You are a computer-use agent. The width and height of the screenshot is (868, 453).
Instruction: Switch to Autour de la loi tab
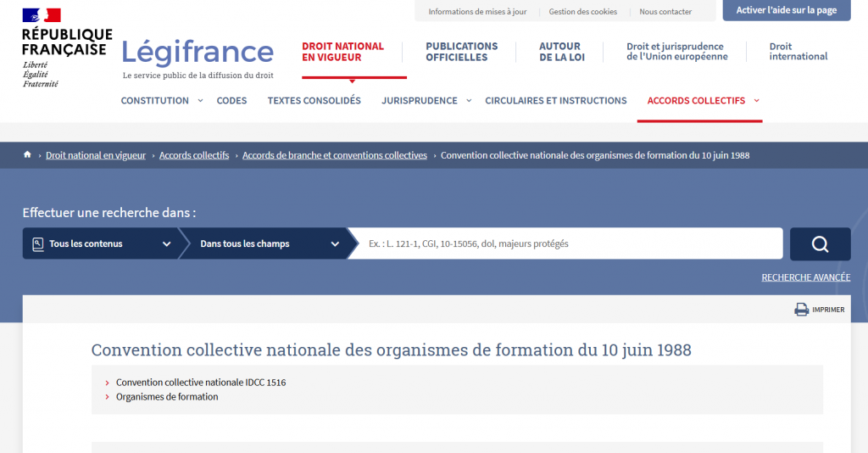pos(559,52)
